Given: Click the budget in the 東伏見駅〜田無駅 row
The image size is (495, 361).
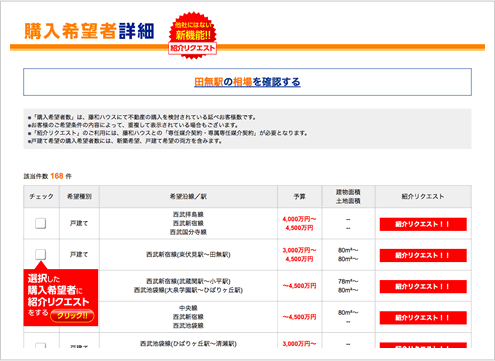Looking at the screenshot, I should click(299, 255).
